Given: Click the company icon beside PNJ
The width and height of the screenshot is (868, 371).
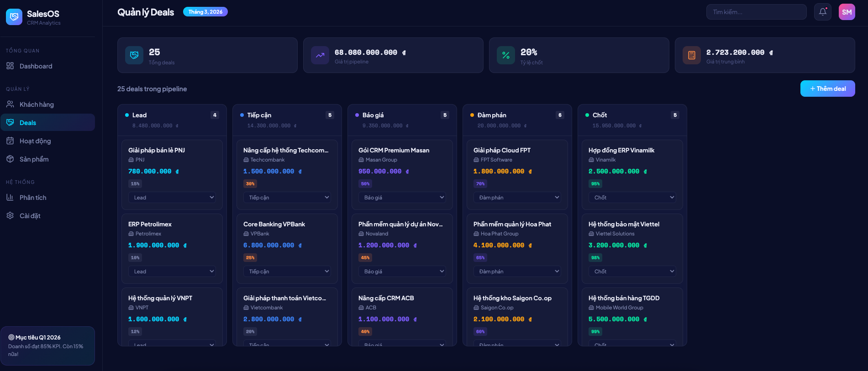Looking at the screenshot, I should tap(131, 160).
